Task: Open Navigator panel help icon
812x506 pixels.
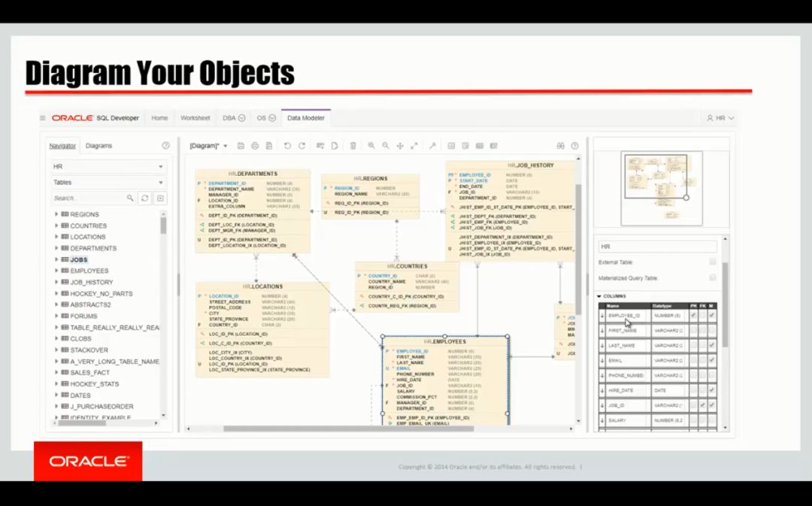Action: point(165,146)
